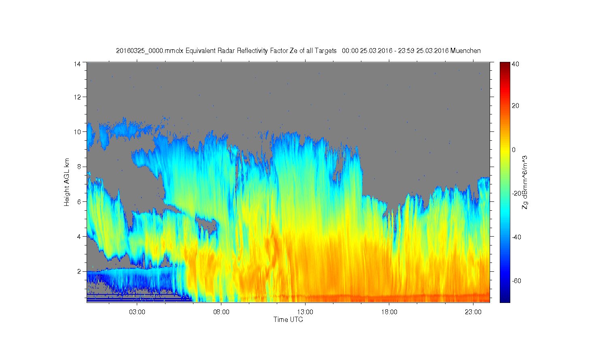Screen dimensions: 607x364
Task: Click the plot title text
Action: click(298, 51)
